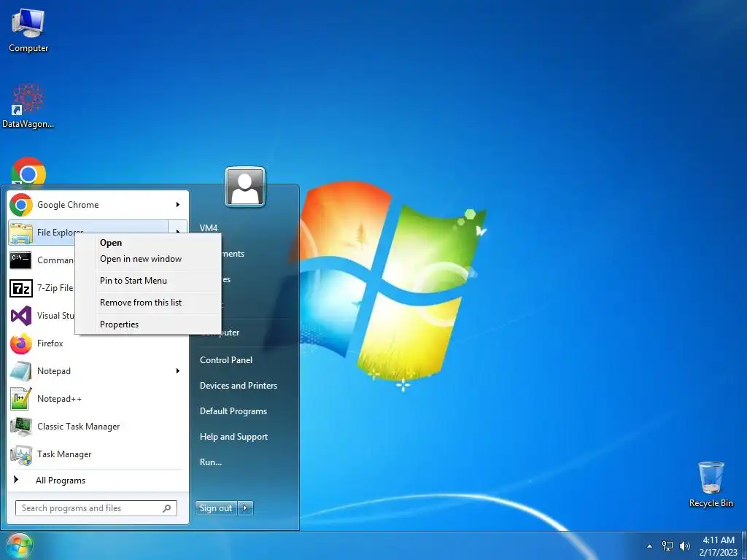Click the user account picture
This screenshot has height=560, width=747.
245,186
